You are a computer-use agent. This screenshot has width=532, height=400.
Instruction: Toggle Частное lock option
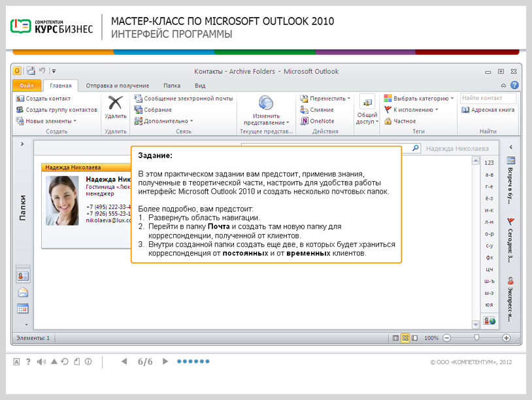pyautogui.click(x=400, y=121)
